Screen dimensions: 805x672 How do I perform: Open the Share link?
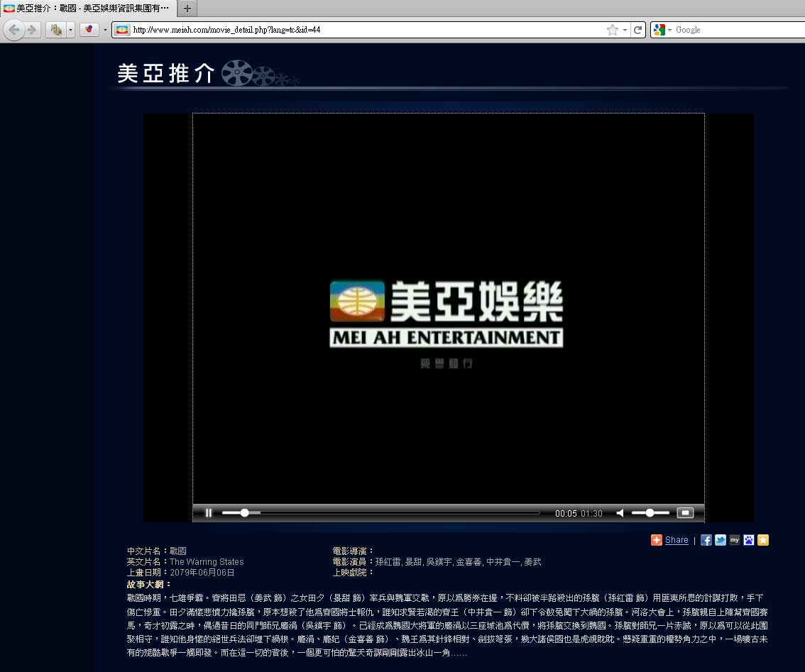pyautogui.click(x=677, y=540)
